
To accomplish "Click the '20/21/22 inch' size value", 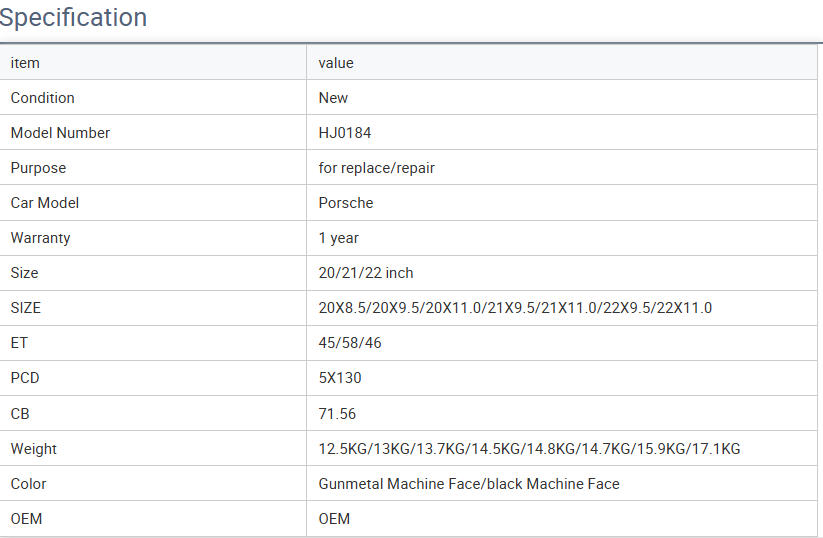I will [366, 273].
